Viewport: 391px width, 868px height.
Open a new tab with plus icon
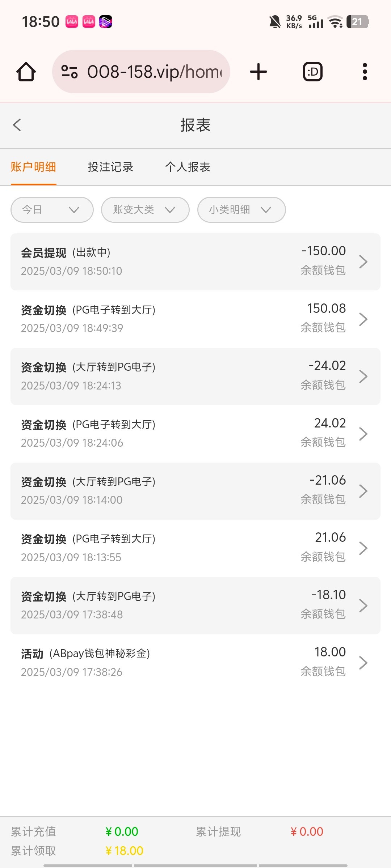click(258, 72)
